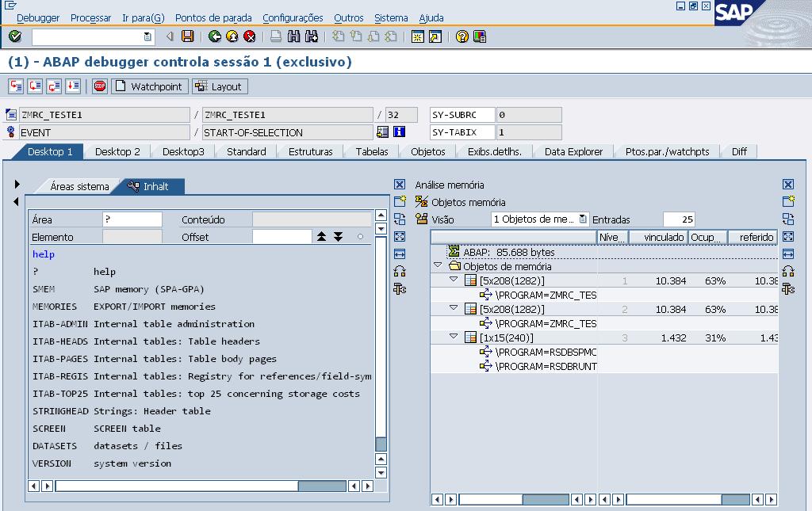Click the Save floppy disk icon

[x=188, y=36]
